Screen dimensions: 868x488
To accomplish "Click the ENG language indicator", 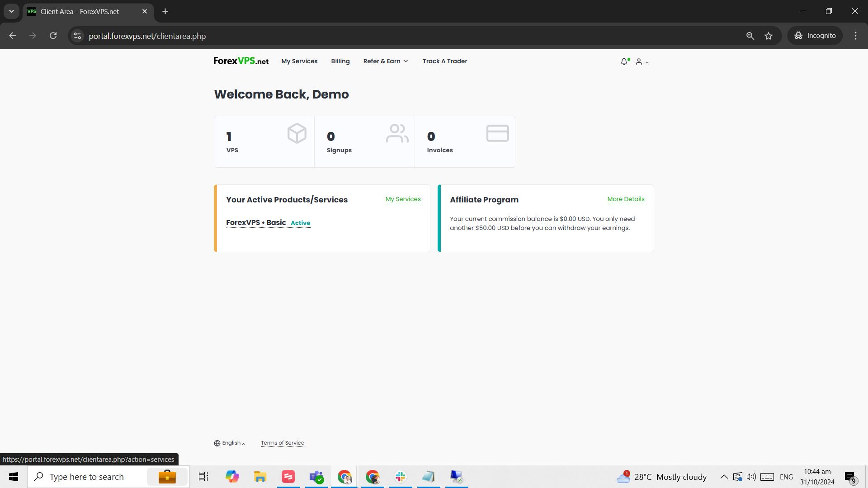I will pyautogui.click(x=786, y=477).
